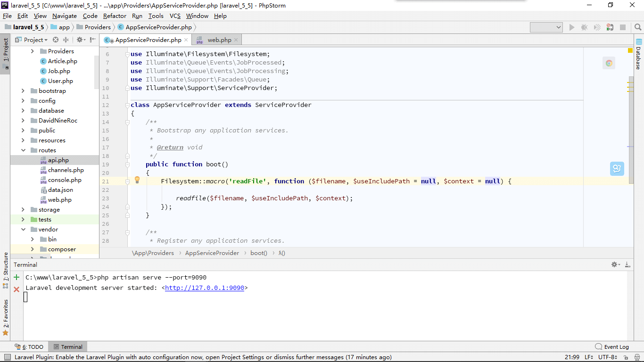Viewport: 644px width, 362px height.
Task: Open the run configurations dropdown
Action: pyautogui.click(x=546, y=27)
